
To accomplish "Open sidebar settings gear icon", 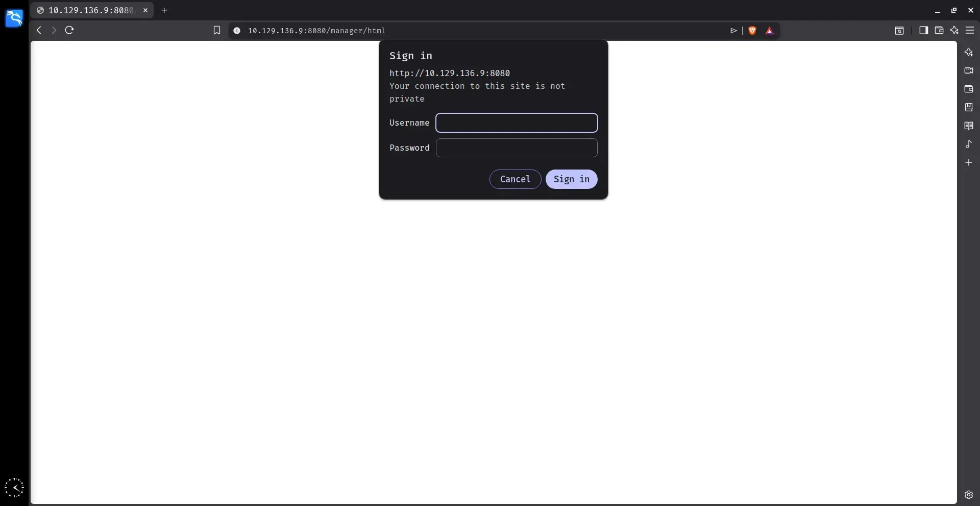I will click(x=969, y=494).
